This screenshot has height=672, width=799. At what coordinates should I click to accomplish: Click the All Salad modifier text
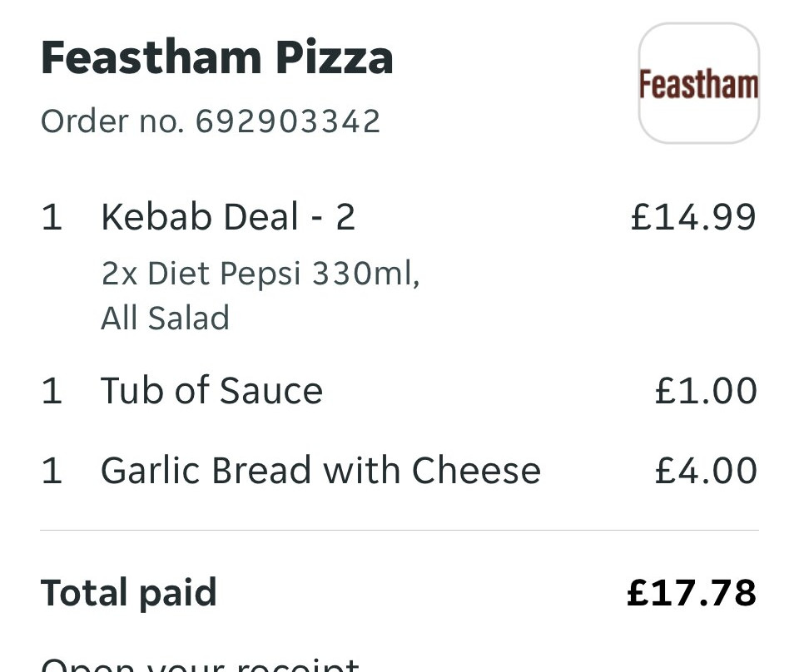165,319
